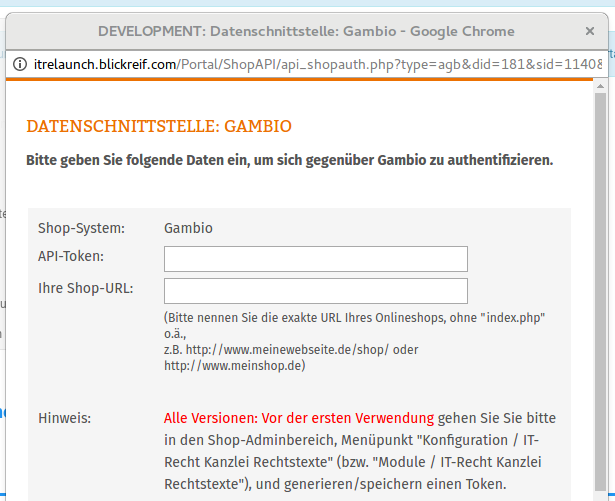Focus the API-Token input field
The height and width of the screenshot is (501, 615).
pyautogui.click(x=315, y=259)
